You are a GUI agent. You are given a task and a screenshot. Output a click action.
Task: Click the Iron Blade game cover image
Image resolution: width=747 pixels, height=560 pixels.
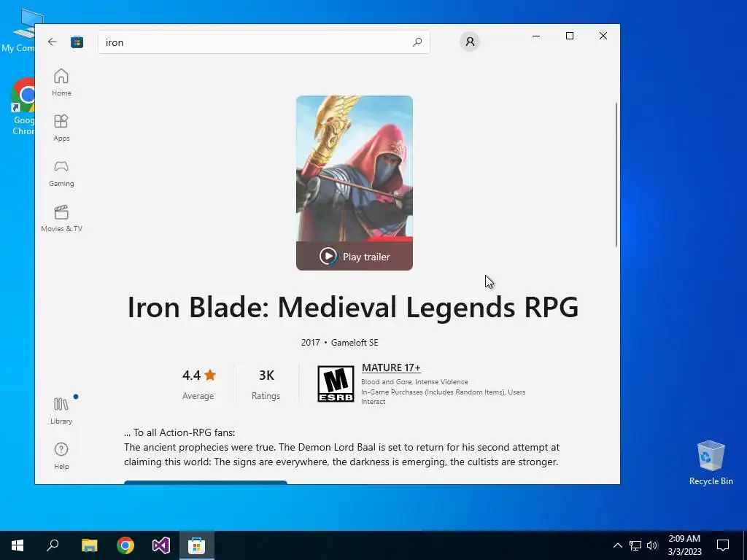355,168
